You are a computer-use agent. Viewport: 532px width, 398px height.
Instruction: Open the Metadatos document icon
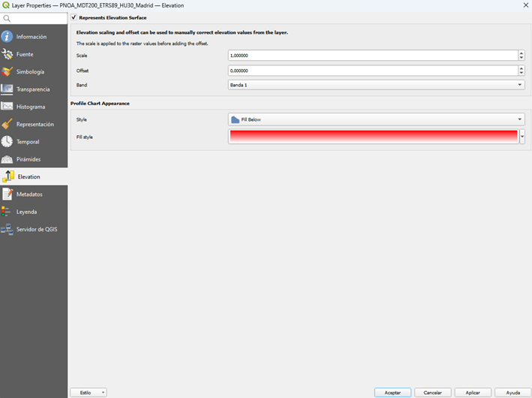coord(8,194)
